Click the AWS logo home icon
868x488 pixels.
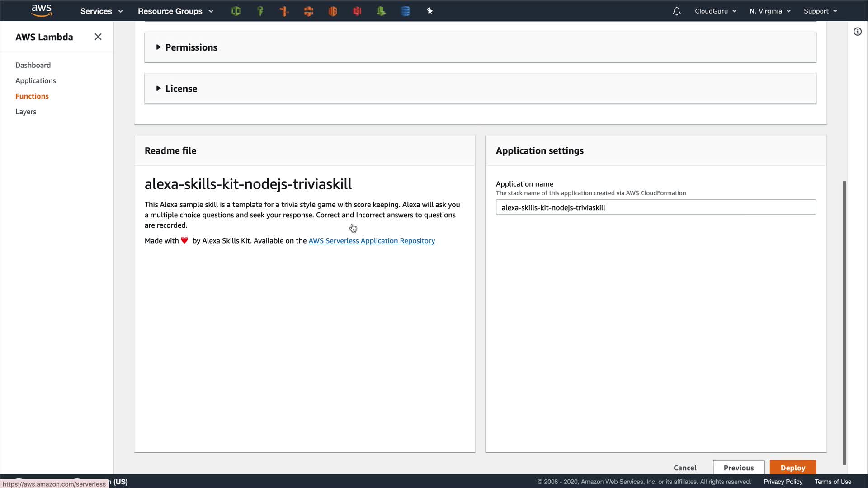click(42, 11)
